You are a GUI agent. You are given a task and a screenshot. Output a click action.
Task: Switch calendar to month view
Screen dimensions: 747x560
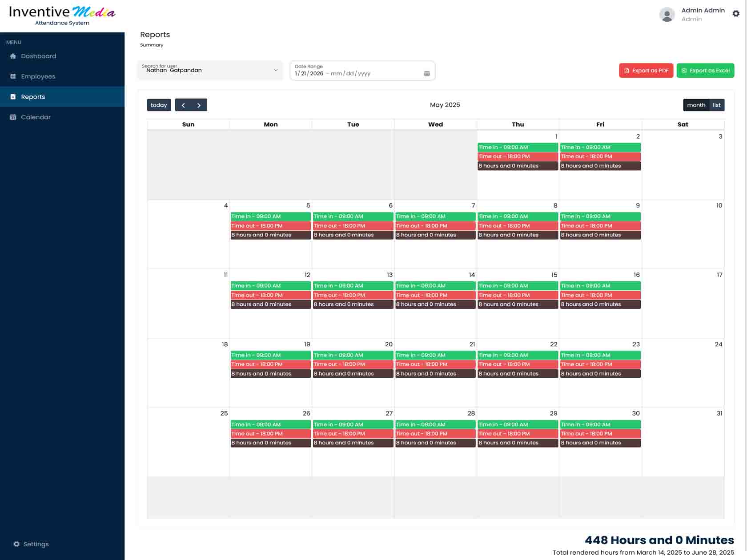coord(696,105)
